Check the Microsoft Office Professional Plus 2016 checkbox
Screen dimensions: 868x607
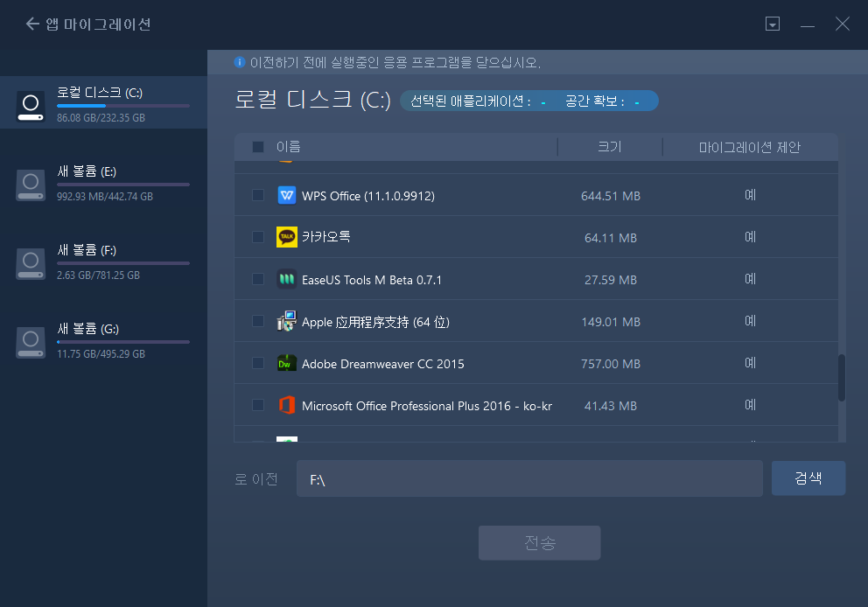click(258, 405)
